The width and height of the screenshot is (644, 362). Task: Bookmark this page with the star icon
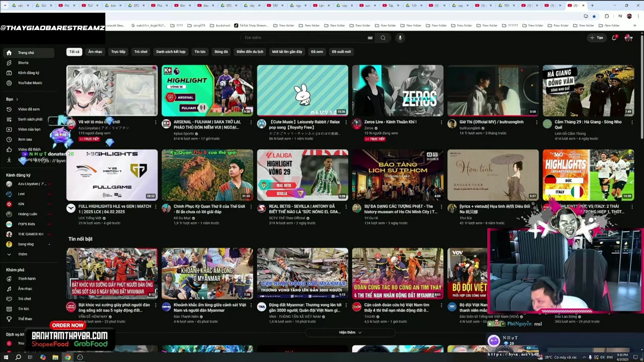click(594, 16)
